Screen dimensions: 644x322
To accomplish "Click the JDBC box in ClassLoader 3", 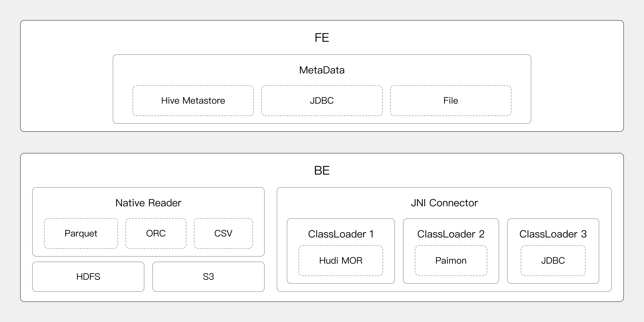I will [553, 261].
